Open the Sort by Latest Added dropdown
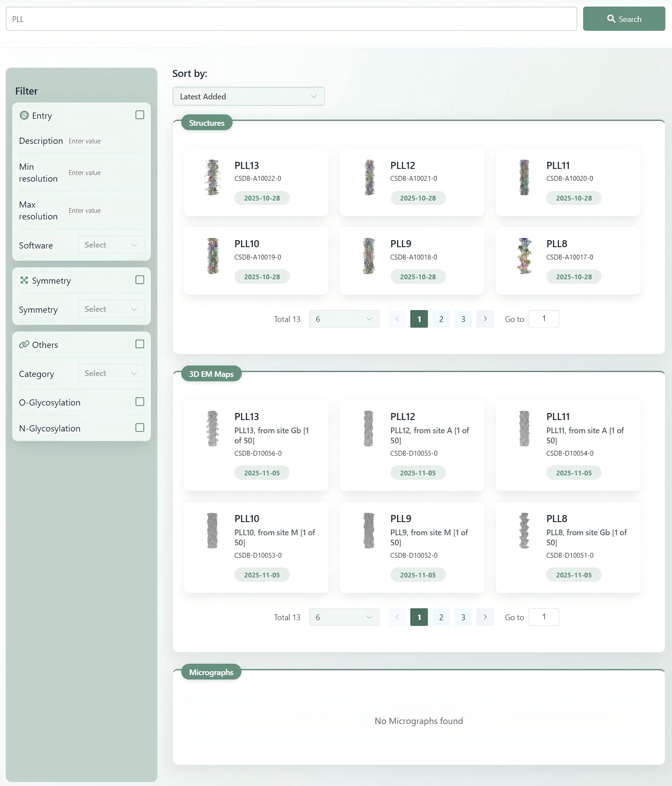The width and height of the screenshot is (672, 786). [248, 96]
